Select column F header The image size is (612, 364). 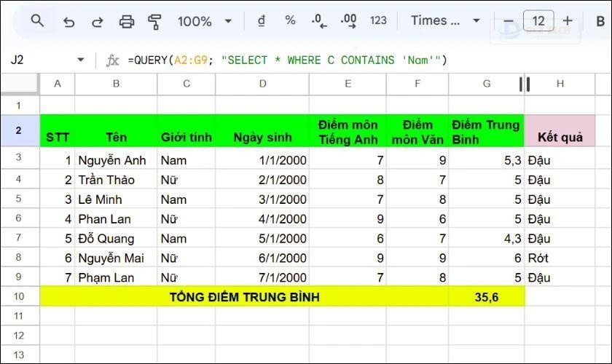click(417, 84)
